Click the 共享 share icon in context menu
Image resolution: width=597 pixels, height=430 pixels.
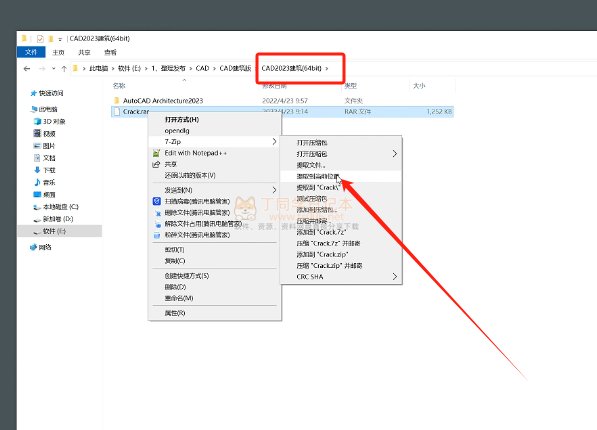pyautogui.click(x=156, y=165)
